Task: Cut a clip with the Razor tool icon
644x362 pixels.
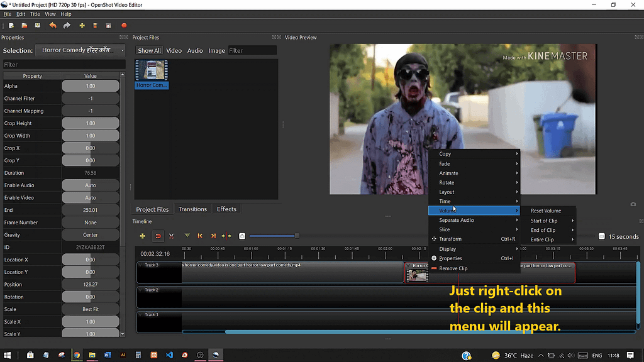Action: click(x=171, y=236)
